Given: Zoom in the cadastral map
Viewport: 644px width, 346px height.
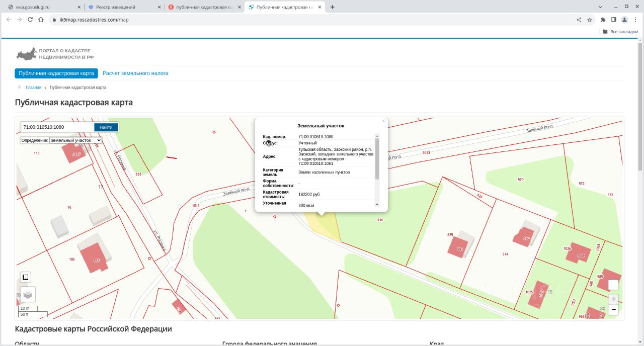Looking at the screenshot, I should tap(613, 299).
